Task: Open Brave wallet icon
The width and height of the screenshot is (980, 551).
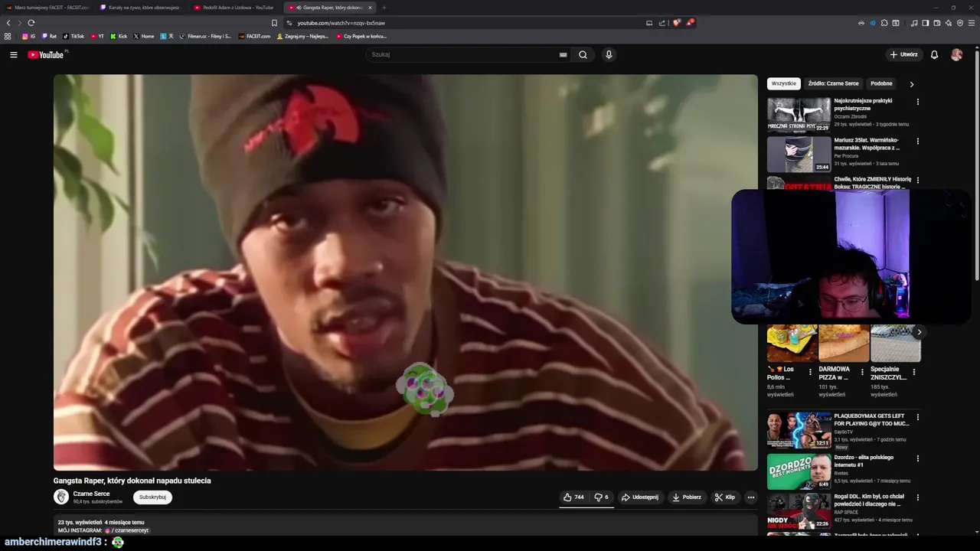Action: click(936, 23)
